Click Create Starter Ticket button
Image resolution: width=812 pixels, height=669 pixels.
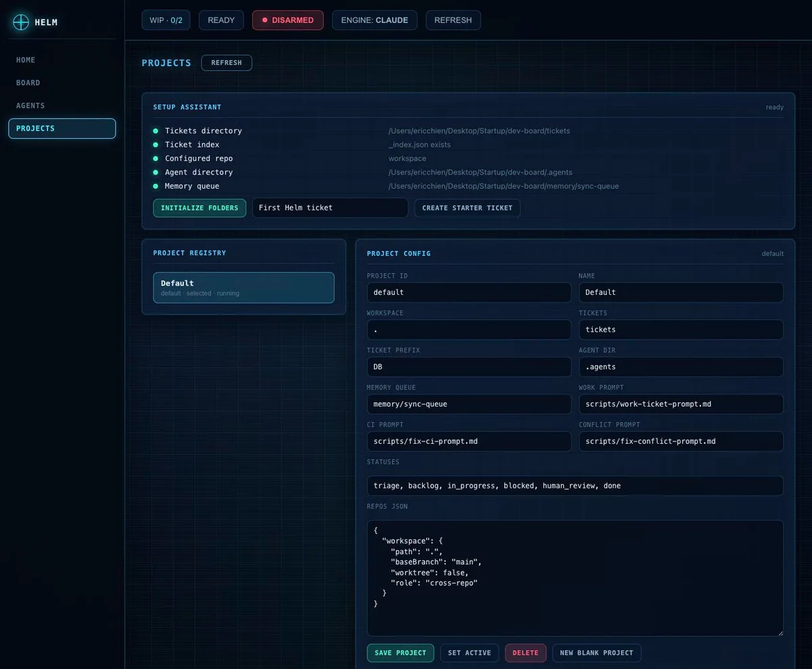[468, 208]
